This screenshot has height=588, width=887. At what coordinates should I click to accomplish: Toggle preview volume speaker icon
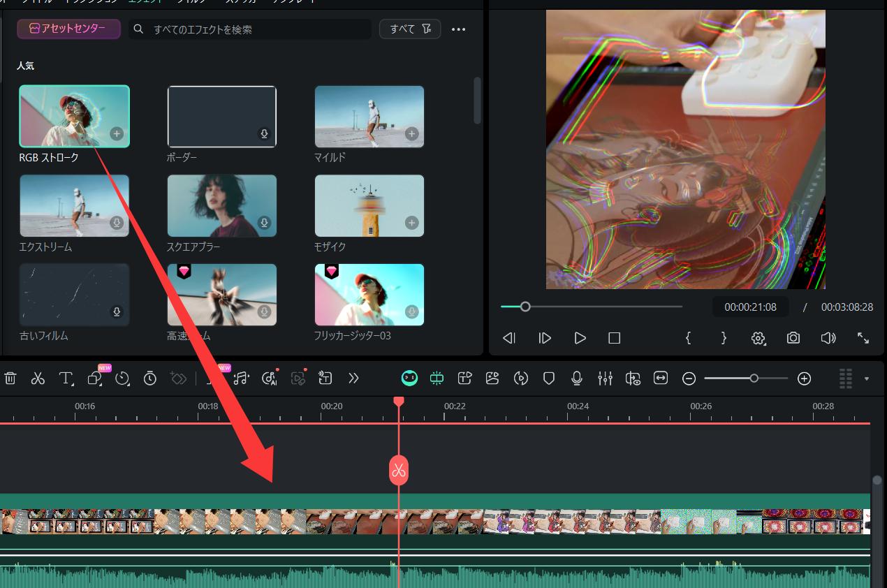[828, 338]
